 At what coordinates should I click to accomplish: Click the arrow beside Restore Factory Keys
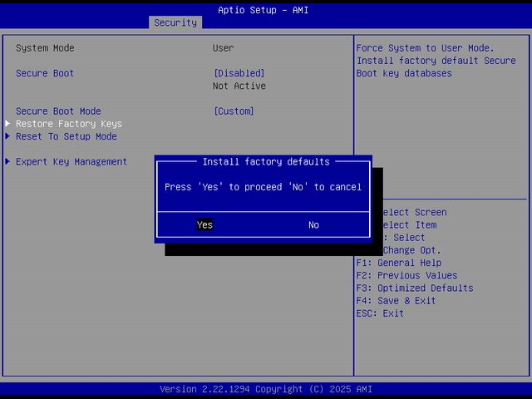[7, 124]
